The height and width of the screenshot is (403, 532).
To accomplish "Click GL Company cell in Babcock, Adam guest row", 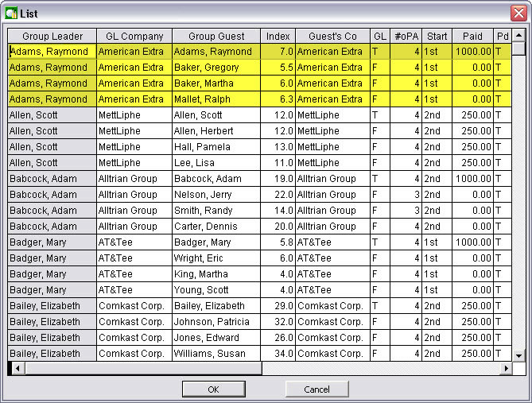I will 134,179.
